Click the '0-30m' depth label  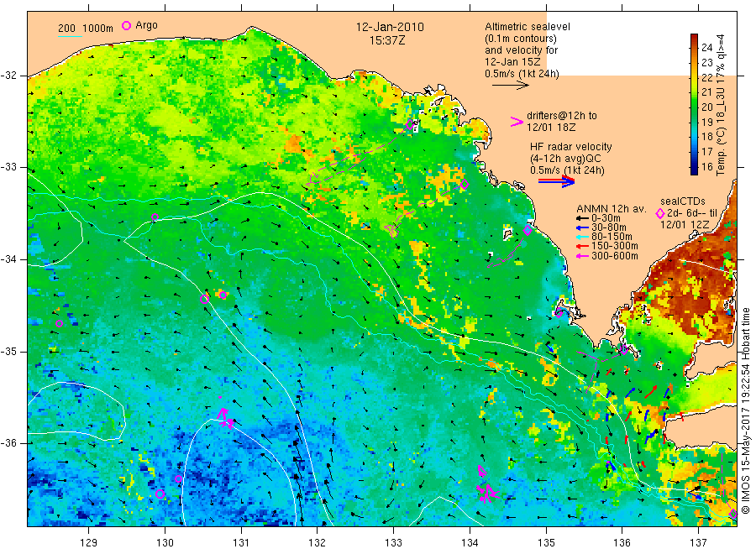pyautogui.click(x=606, y=219)
